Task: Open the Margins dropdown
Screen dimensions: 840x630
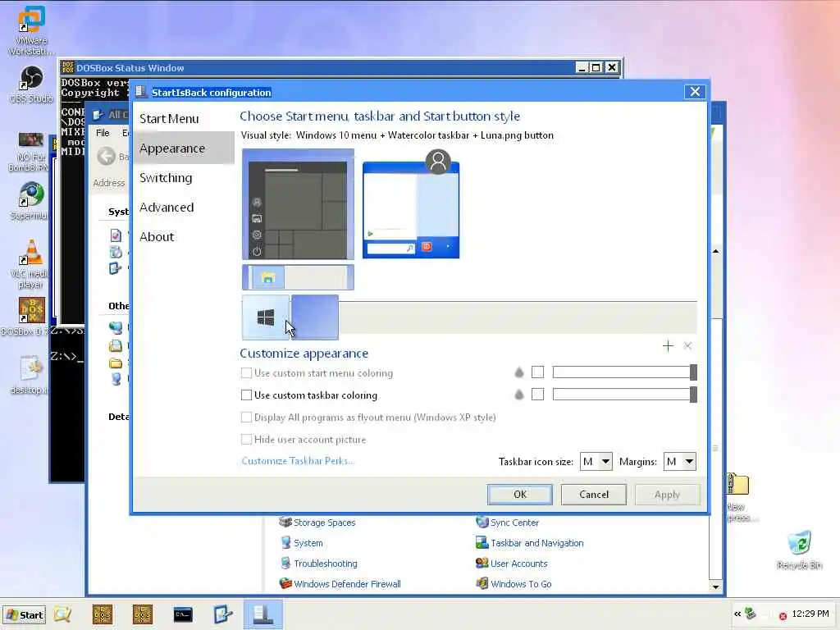Action: 680,461
